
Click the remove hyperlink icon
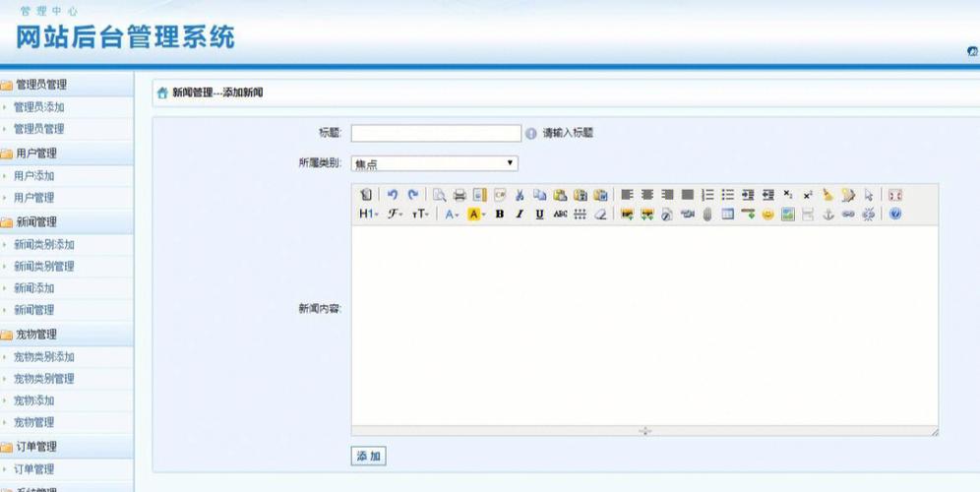point(868,214)
